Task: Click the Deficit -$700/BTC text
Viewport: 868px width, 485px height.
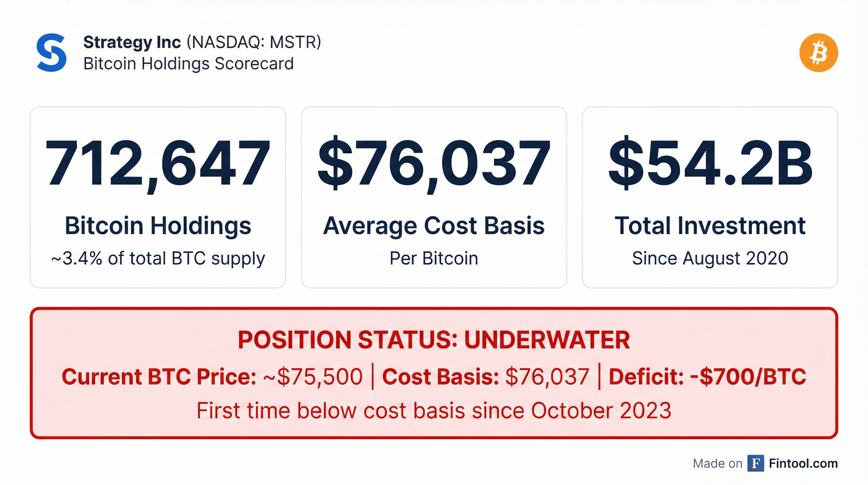Action: click(x=707, y=376)
